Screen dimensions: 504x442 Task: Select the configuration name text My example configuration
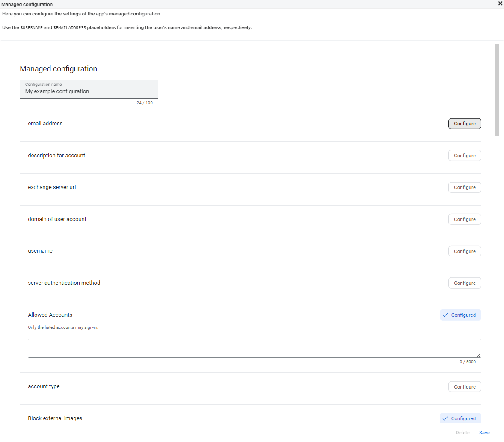[x=56, y=91]
